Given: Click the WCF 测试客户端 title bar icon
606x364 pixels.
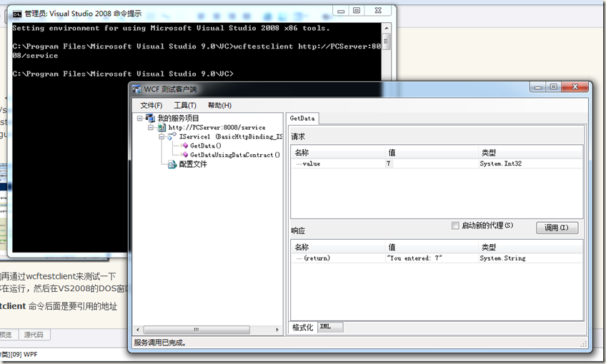Looking at the screenshot, I should click(136, 89).
